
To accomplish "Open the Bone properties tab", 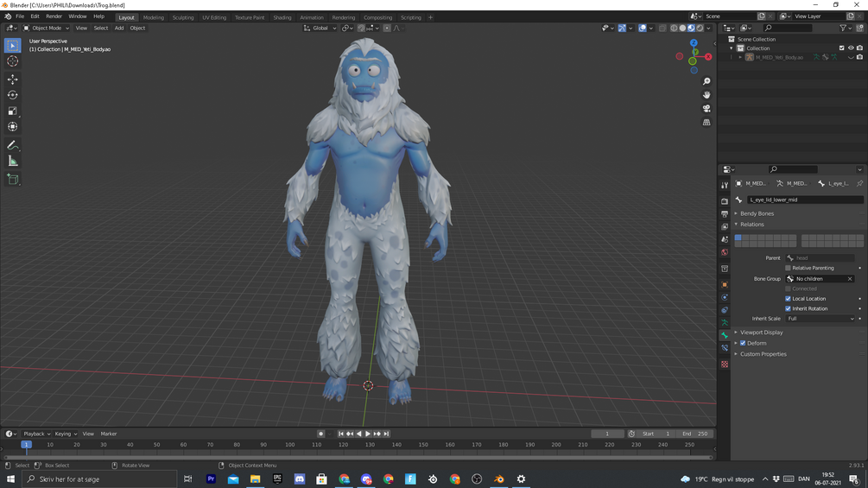I will tap(725, 335).
